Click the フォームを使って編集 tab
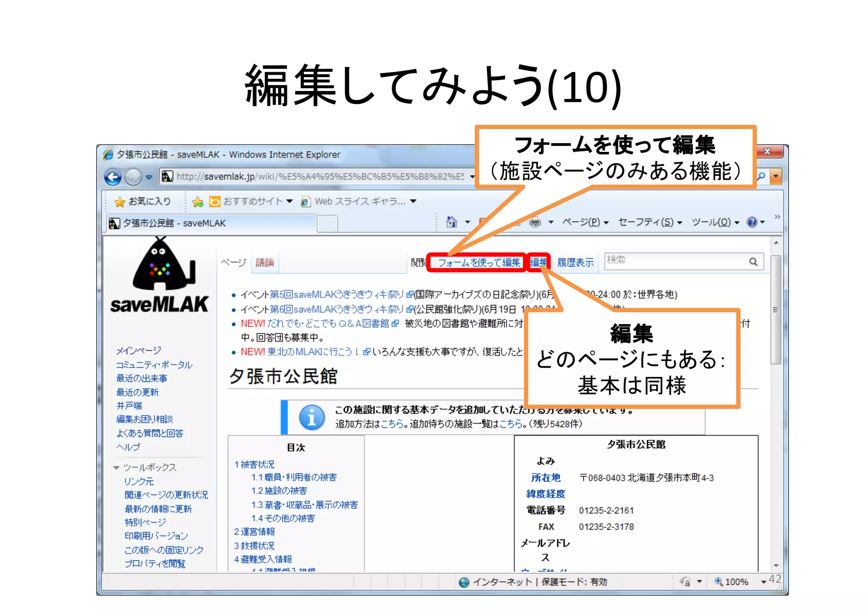 [x=479, y=262]
